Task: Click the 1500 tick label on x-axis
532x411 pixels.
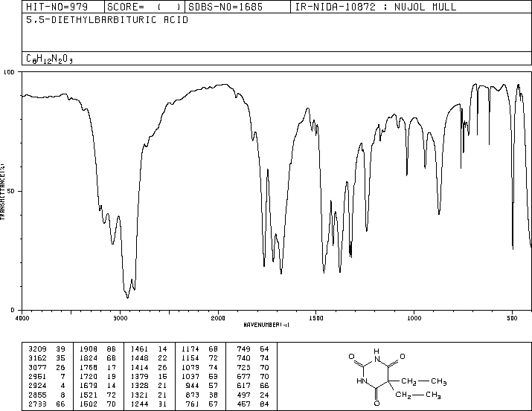Action: point(316,318)
